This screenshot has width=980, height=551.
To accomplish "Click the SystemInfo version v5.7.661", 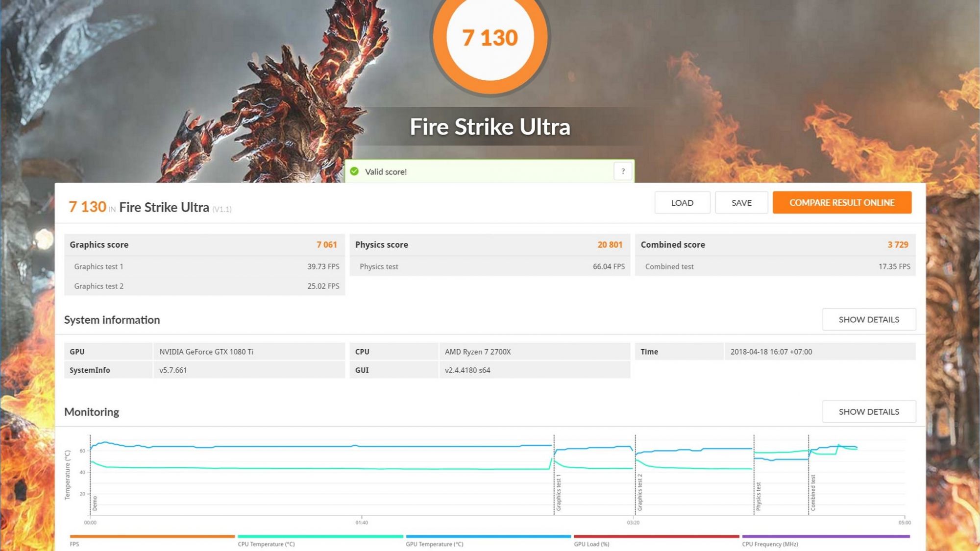I will pos(173,370).
